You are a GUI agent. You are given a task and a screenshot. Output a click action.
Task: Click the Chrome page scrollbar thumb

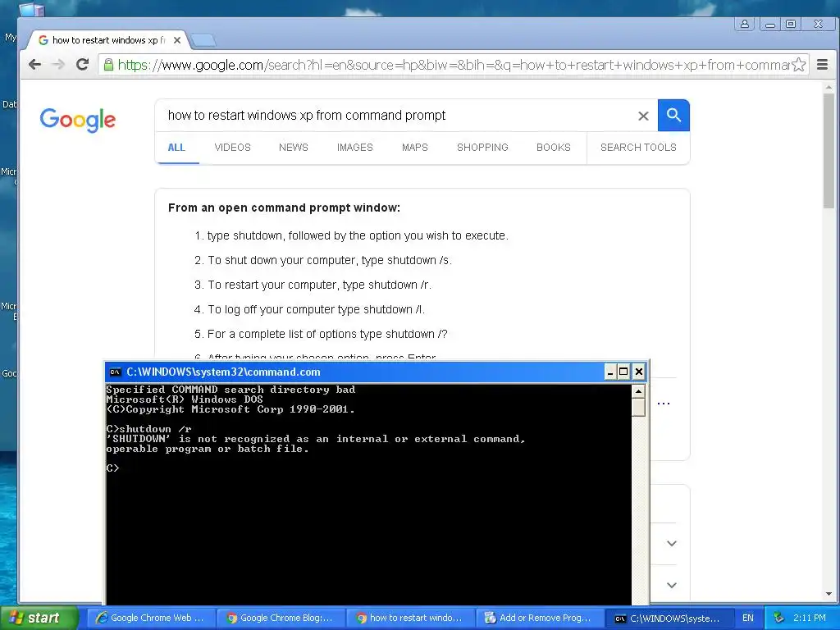tap(829, 150)
